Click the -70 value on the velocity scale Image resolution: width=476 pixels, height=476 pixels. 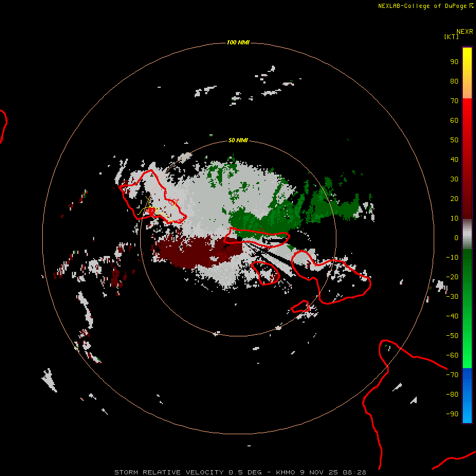click(452, 375)
